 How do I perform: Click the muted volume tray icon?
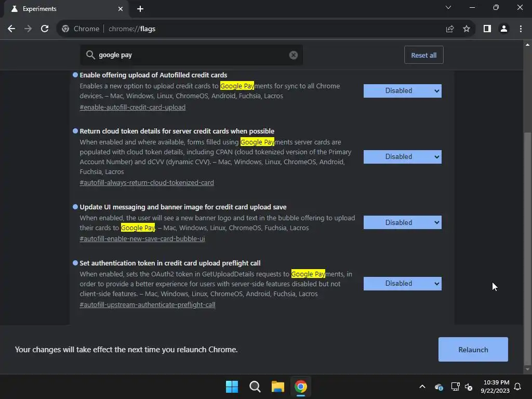click(469, 387)
